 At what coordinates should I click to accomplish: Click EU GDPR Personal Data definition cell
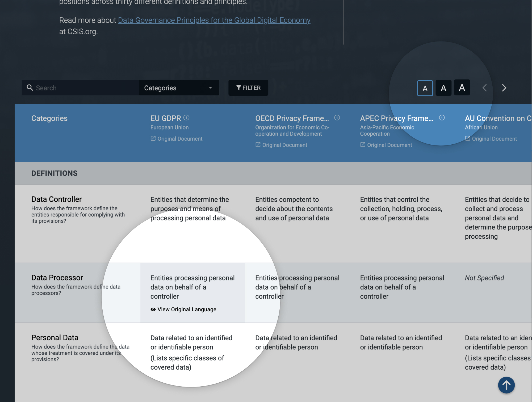191,353
